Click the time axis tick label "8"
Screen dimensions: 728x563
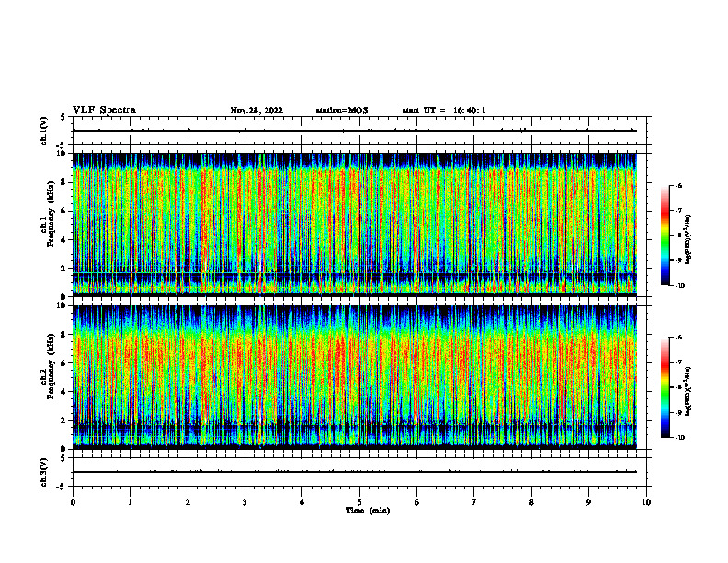[531, 502]
